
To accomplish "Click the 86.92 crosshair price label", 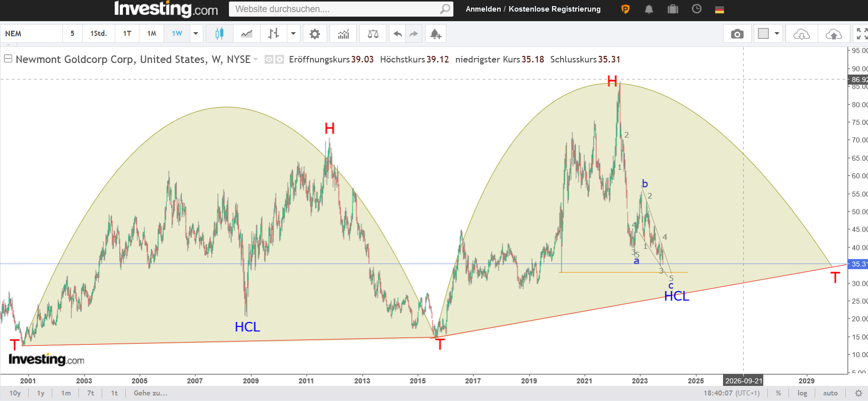I will coord(858,80).
